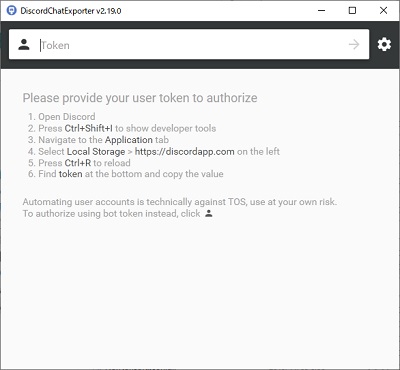This screenshot has height=370, width=400.
Task: Click the small person icon after 'instead, click'
Action: tap(209, 213)
